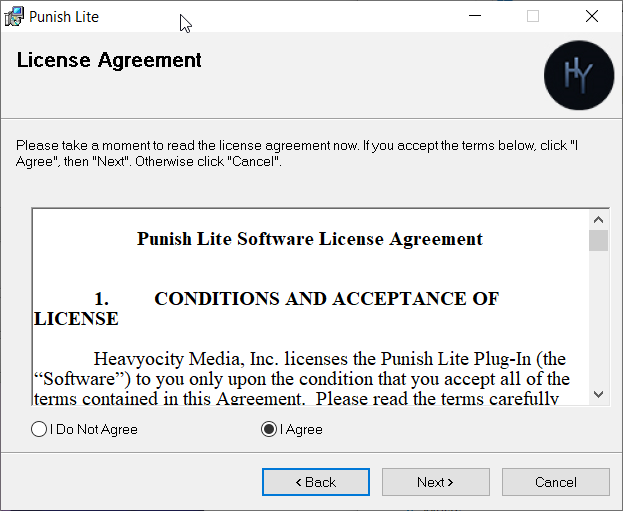Click the "License Agreement" page title
The image size is (623, 511).
(109, 60)
